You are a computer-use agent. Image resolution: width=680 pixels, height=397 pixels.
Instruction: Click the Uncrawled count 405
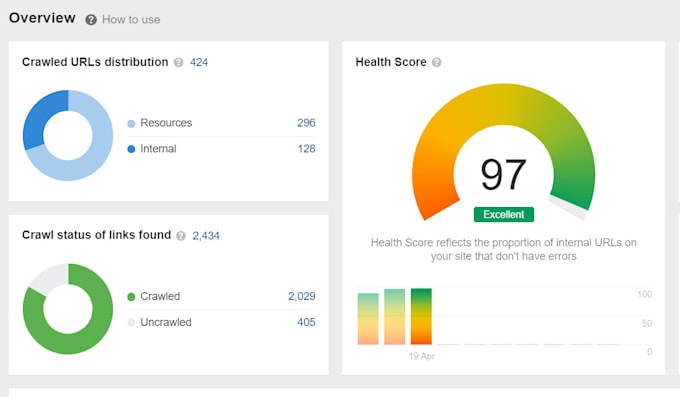(306, 322)
